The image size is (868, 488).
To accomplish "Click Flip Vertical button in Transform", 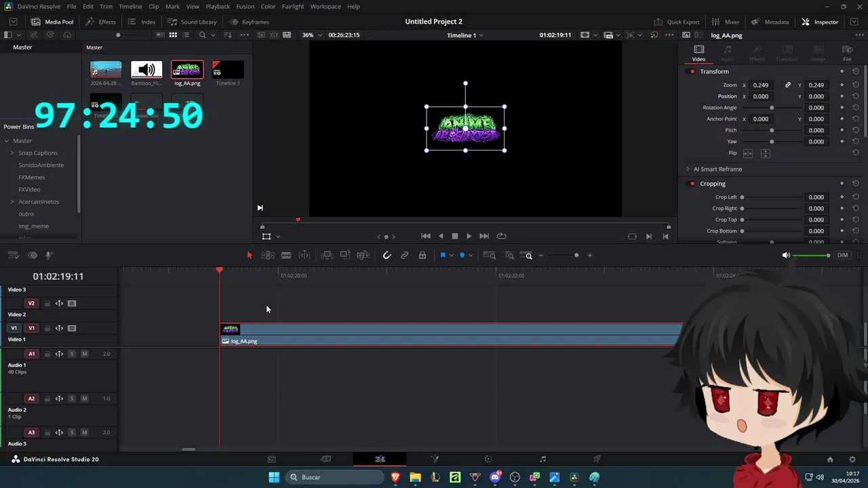I will point(765,153).
